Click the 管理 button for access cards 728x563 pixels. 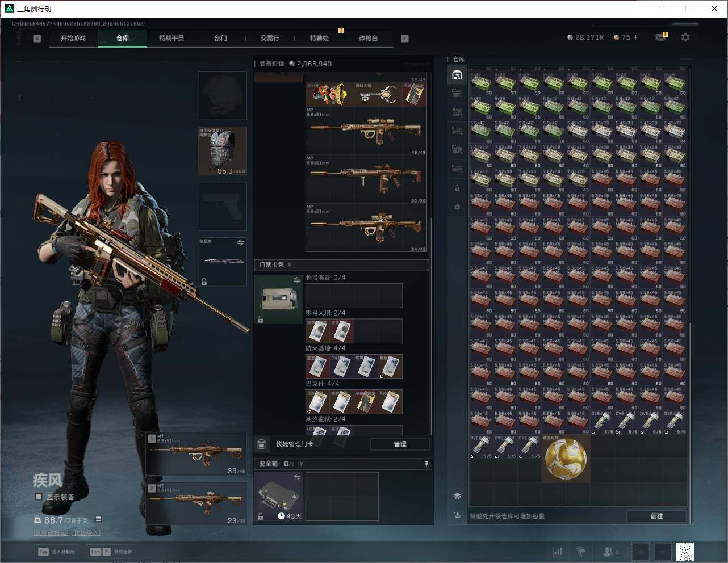coord(400,444)
